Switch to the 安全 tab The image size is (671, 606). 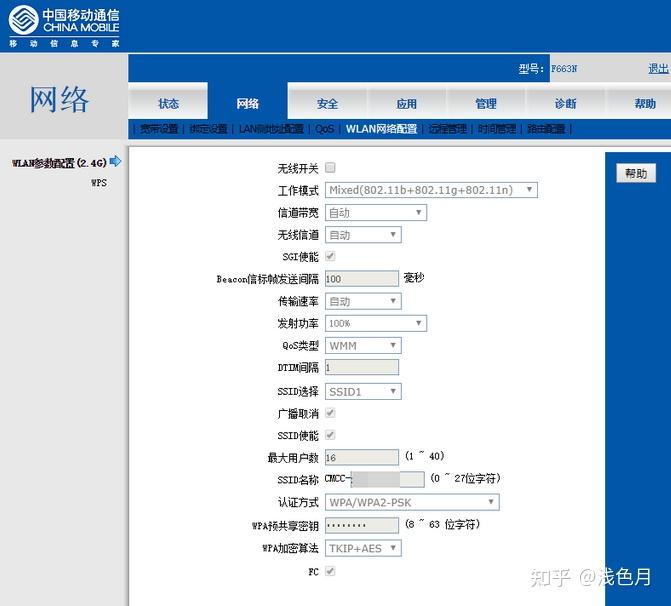(327, 101)
